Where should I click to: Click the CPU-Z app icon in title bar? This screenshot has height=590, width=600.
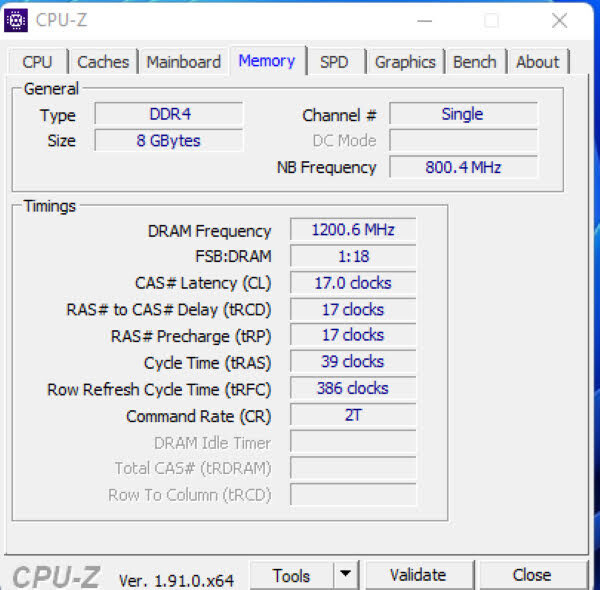(16, 20)
